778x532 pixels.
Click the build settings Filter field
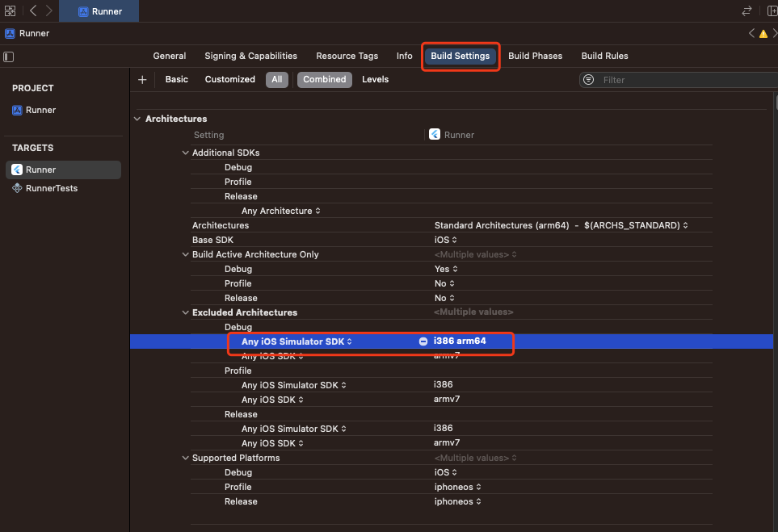(x=679, y=80)
